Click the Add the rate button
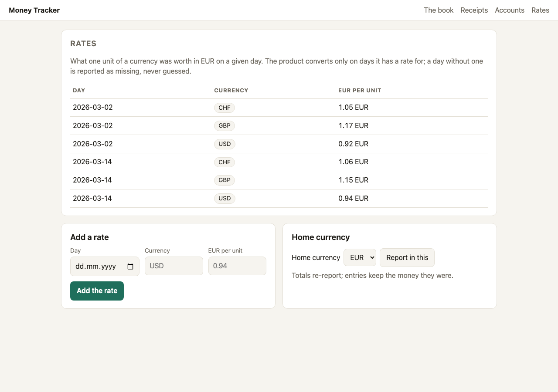This screenshot has height=392, width=558. pos(97,291)
